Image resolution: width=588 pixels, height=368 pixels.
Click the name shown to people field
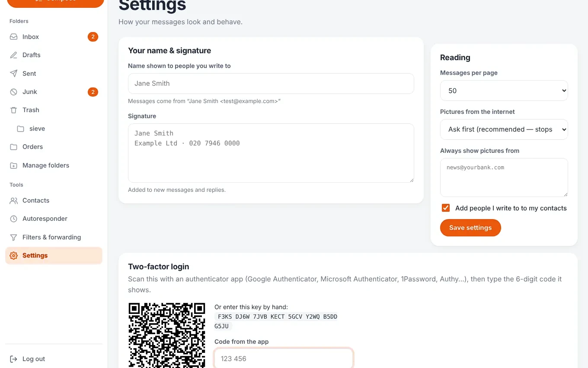tap(271, 84)
